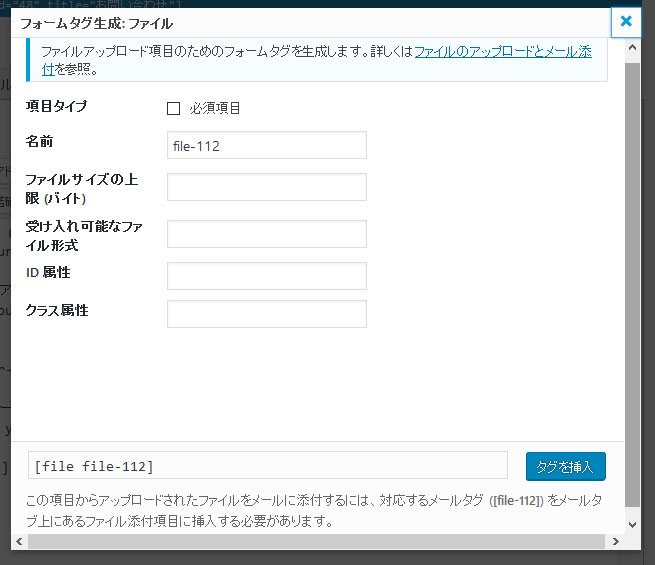Click the vertical scrollbar thumb
Image resolution: width=655 pixels, height=565 pixels.
632,280
